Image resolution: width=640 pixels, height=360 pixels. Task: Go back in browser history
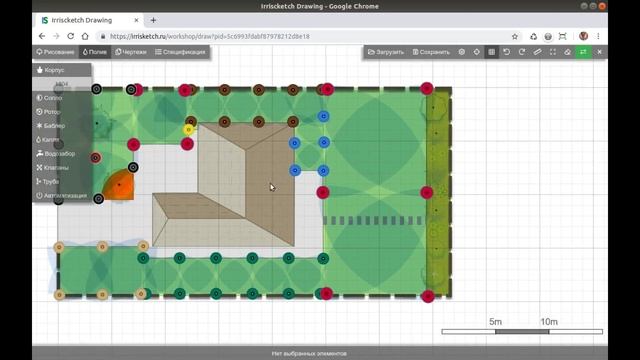coord(42,36)
